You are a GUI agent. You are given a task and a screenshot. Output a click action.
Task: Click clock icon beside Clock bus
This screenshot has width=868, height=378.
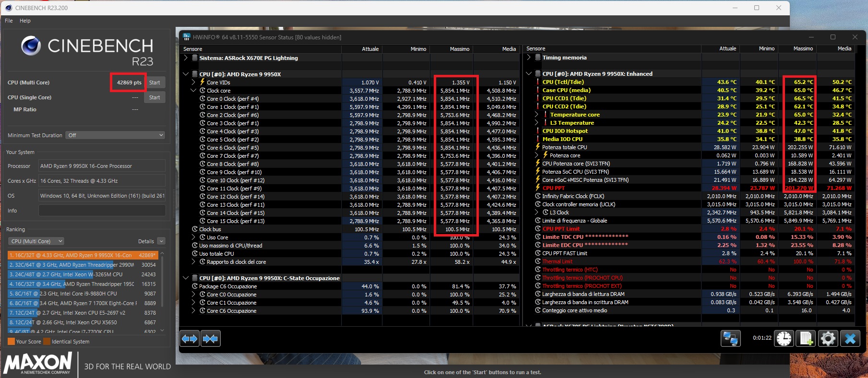point(195,229)
